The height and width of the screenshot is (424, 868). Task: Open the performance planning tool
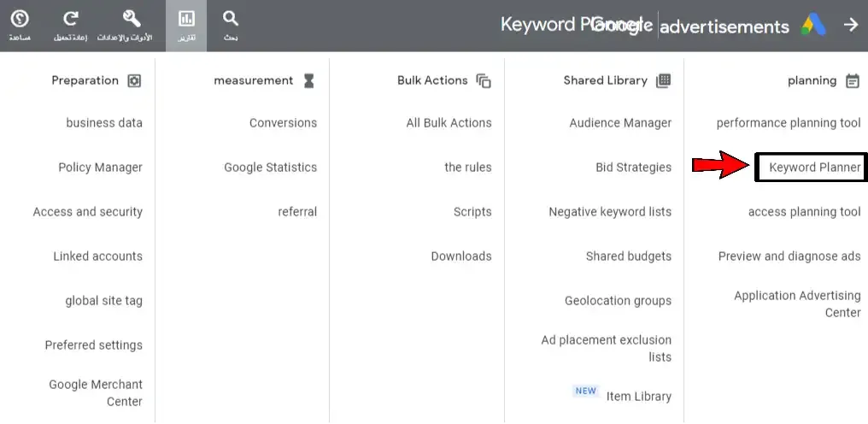pos(789,123)
